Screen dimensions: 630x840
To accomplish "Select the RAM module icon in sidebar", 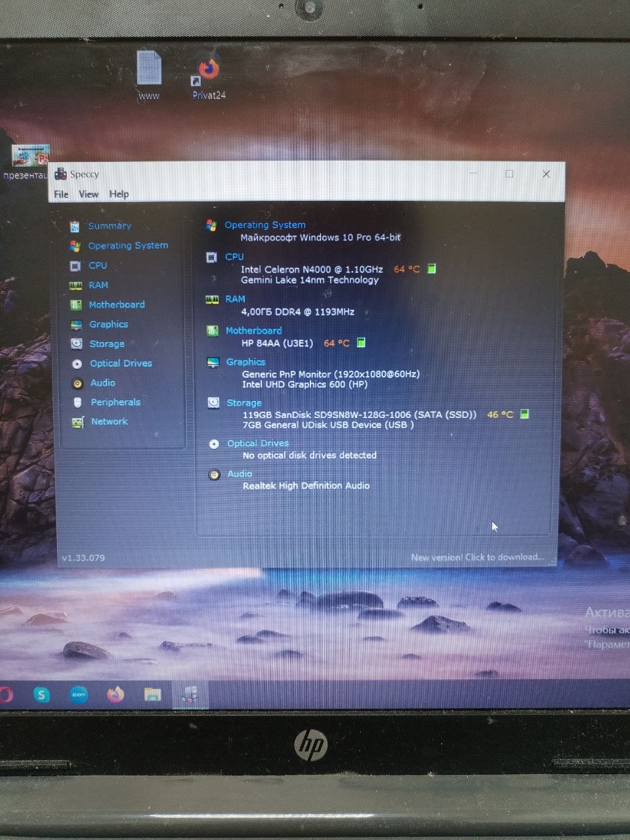I will (x=75, y=285).
